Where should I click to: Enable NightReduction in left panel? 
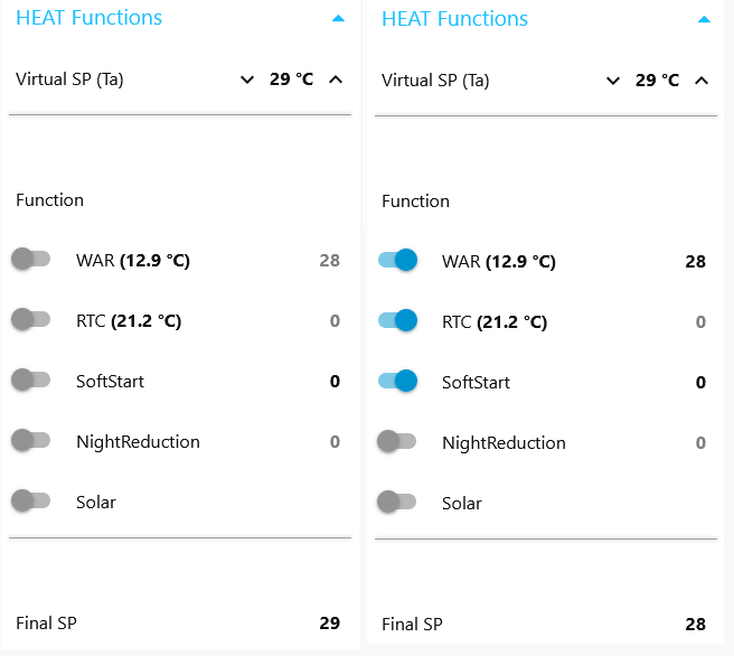pos(30,441)
